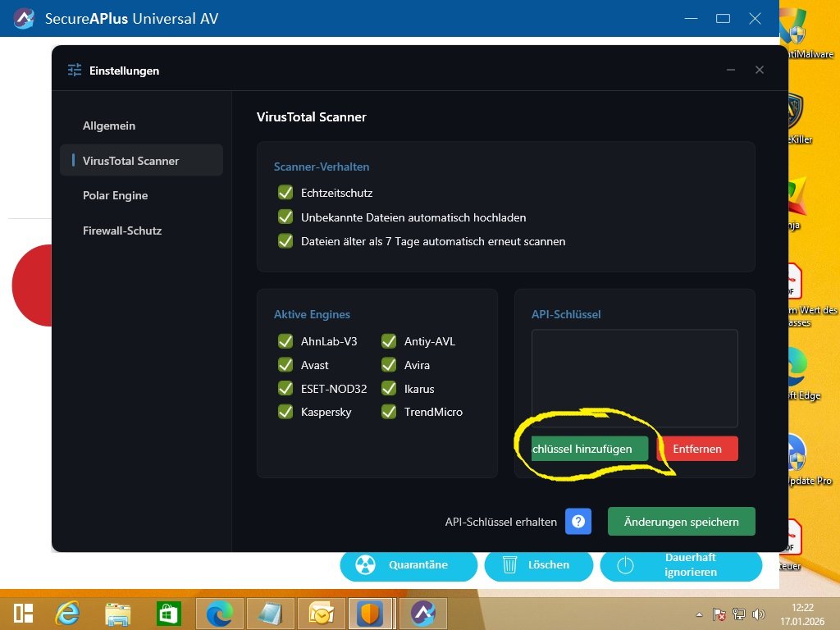Disable the TrendMicro engine
This screenshot has height=630, width=840.
click(389, 412)
